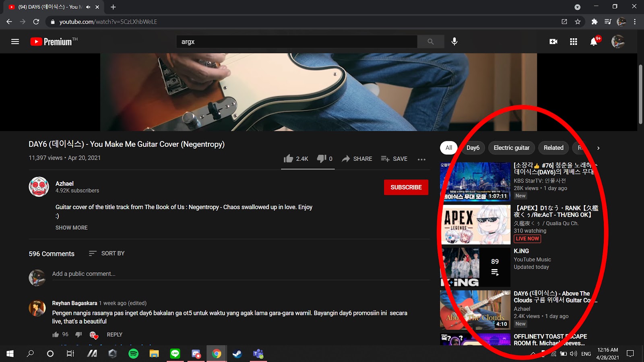Reply to Reyhan Bagaskara's comment
The image size is (644, 362).
(x=115, y=335)
